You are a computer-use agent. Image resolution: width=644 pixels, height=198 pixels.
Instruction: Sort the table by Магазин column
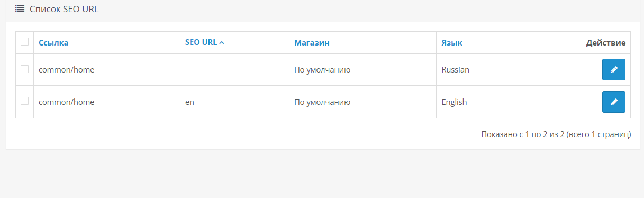(312, 43)
